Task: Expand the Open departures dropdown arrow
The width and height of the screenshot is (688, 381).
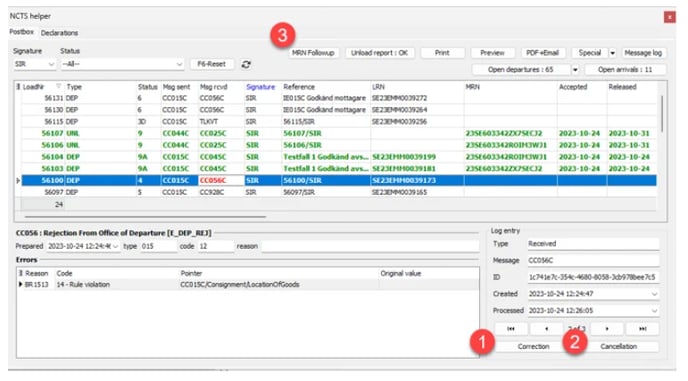Action: coord(575,70)
